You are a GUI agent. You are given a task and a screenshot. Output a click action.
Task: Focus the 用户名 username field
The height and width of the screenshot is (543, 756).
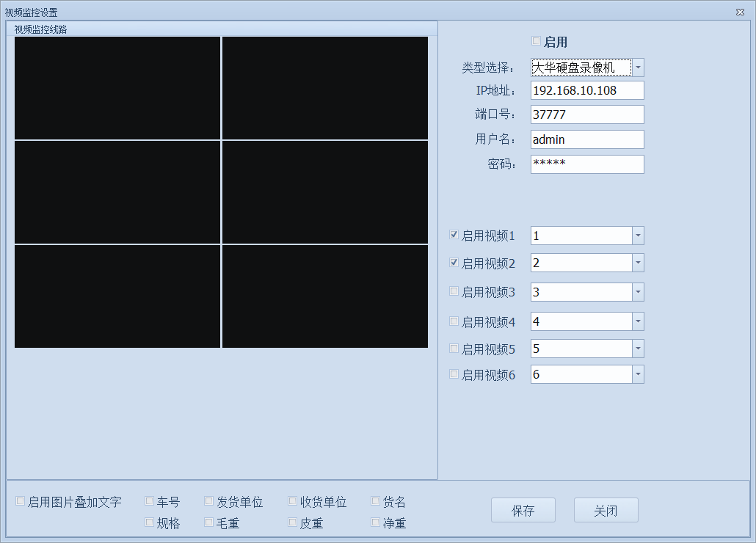point(586,139)
